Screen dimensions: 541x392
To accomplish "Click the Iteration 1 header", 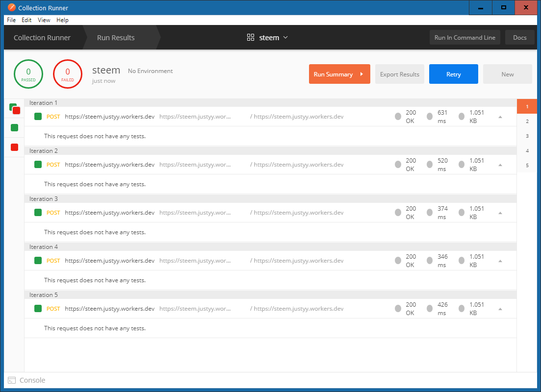I will pyautogui.click(x=270, y=103).
